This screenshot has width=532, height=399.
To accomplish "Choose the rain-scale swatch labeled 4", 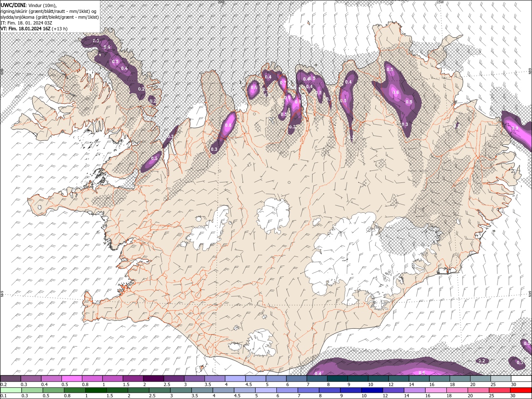I will [x=223, y=390].
